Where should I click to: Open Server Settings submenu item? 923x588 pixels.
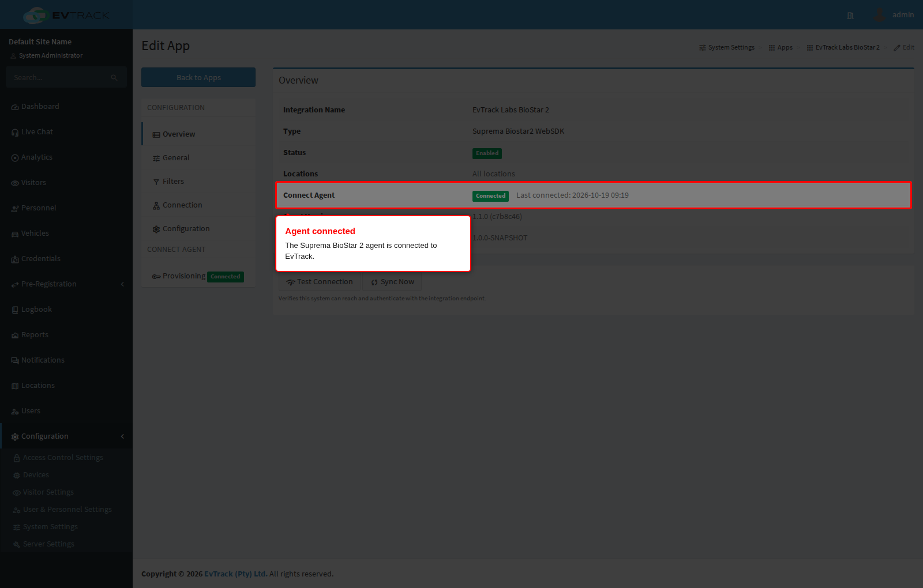(x=48, y=544)
